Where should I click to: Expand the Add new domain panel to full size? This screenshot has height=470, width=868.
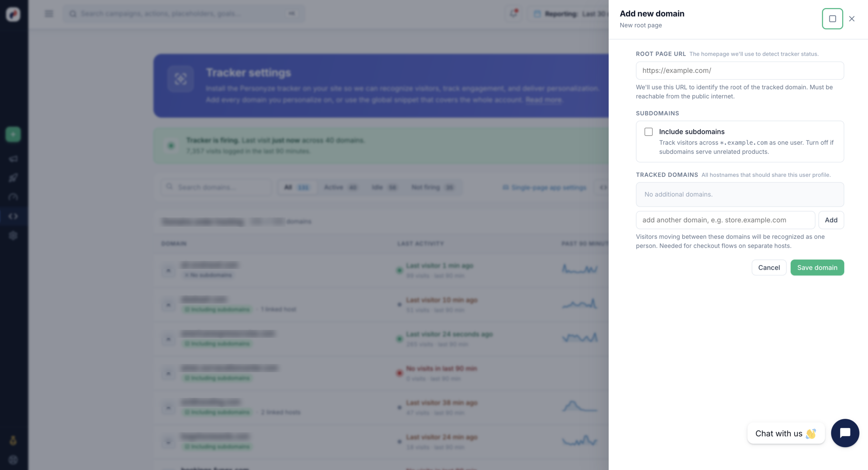tap(832, 19)
